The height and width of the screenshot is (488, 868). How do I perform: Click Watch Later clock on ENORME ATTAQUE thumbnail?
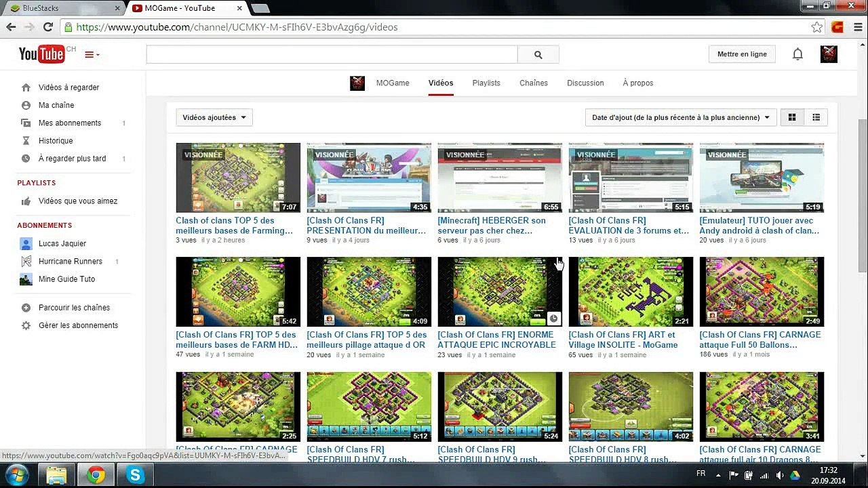(554, 319)
